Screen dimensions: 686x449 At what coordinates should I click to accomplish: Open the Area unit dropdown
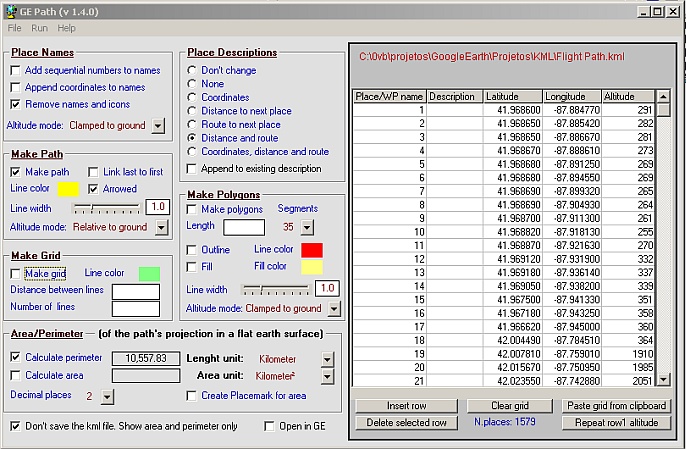327,376
